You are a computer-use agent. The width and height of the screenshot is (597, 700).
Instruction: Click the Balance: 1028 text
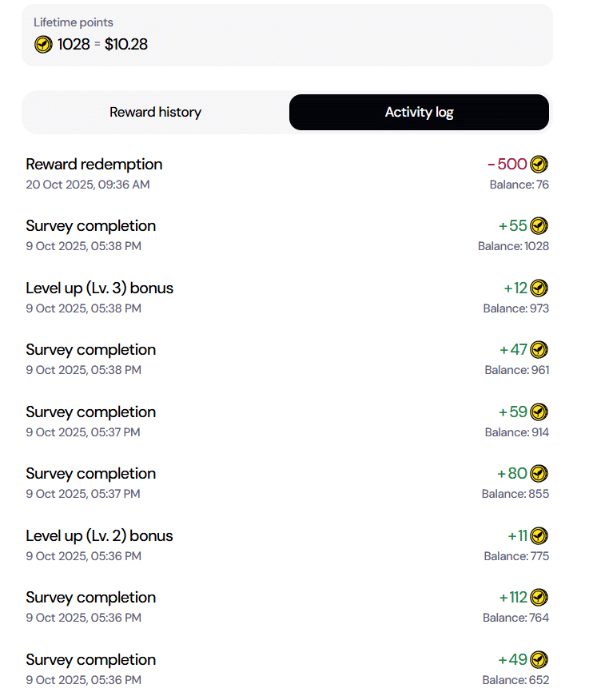pyautogui.click(x=513, y=246)
